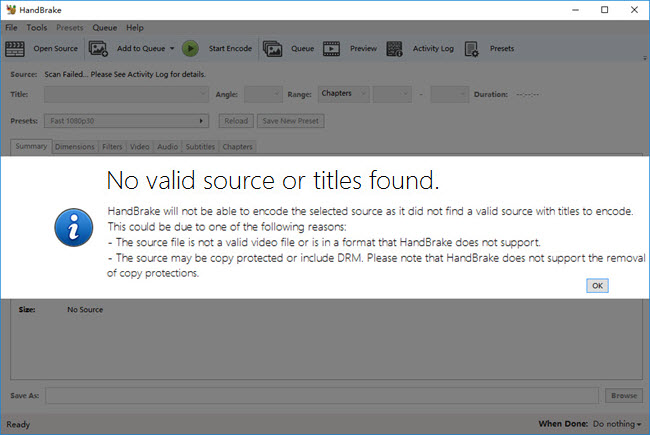Maximize the HandBrake window
This screenshot has width=650, height=435.
pyautogui.click(x=604, y=10)
